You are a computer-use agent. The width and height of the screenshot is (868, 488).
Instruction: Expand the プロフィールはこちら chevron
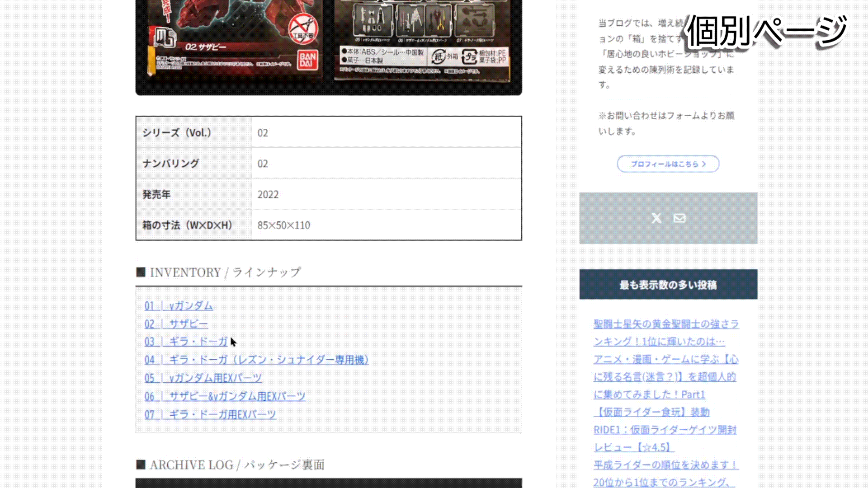coord(704,164)
